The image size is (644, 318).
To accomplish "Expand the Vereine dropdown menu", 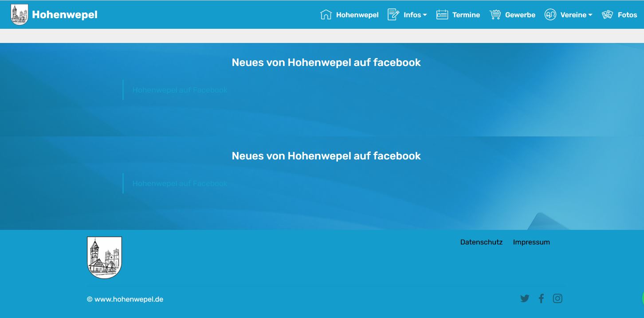I will 576,15.
